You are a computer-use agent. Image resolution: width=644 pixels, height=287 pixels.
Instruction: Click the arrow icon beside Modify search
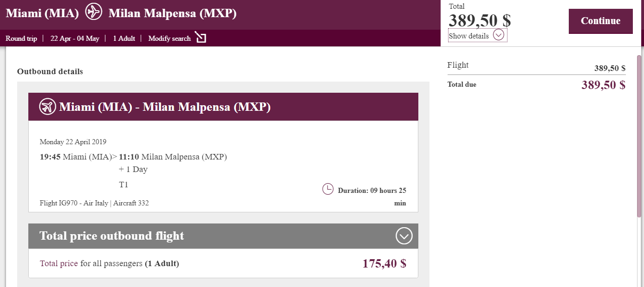(201, 38)
